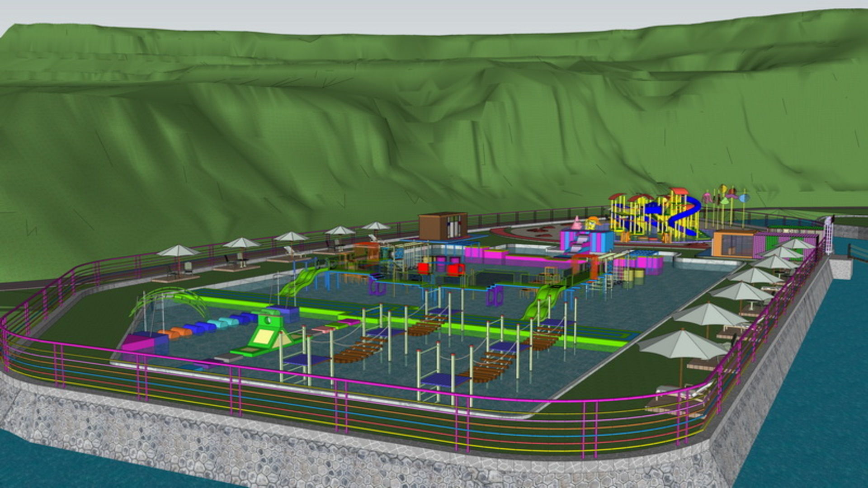Click the white ladder tower at right edge
Viewport: 868px width, 488px height.
click(x=829, y=236)
